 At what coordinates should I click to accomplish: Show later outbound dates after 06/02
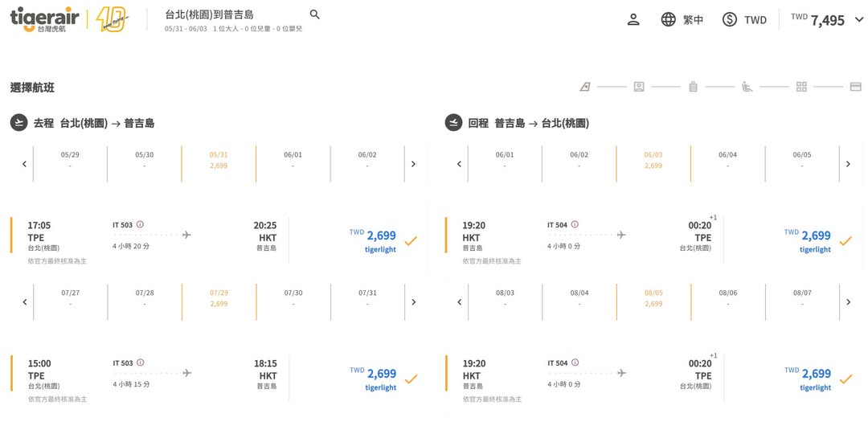coord(413,164)
